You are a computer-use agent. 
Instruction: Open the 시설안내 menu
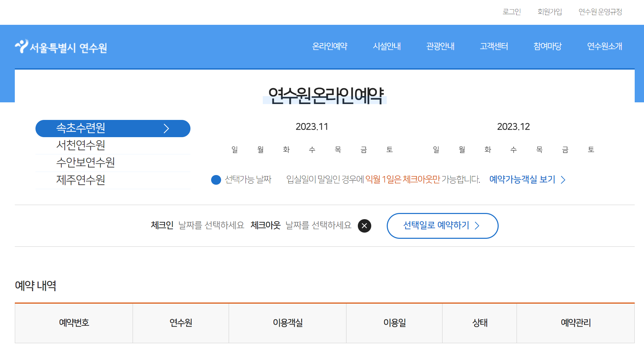point(387,47)
